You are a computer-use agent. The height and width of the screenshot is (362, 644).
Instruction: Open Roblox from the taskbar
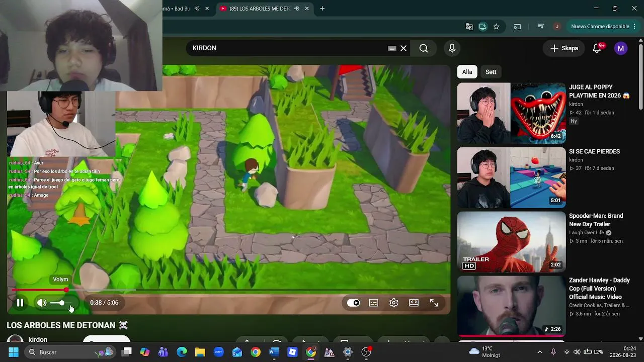pyautogui.click(x=292, y=352)
